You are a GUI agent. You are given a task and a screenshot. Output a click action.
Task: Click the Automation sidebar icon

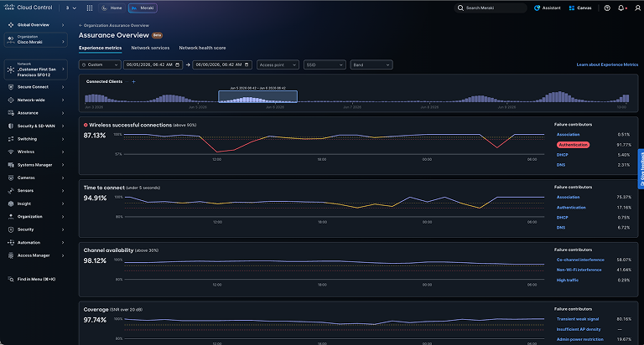click(x=11, y=243)
